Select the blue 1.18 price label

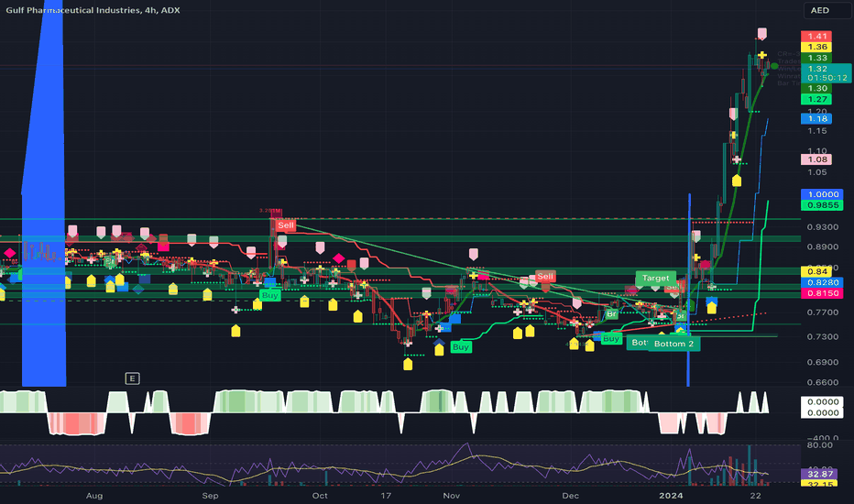(816, 119)
